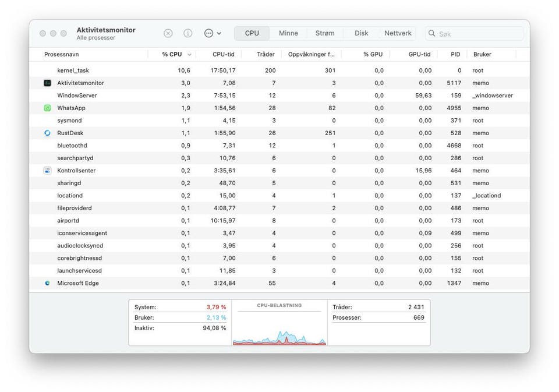Sort by the PID column header
Screen dimensions: 559x392
click(x=455, y=54)
